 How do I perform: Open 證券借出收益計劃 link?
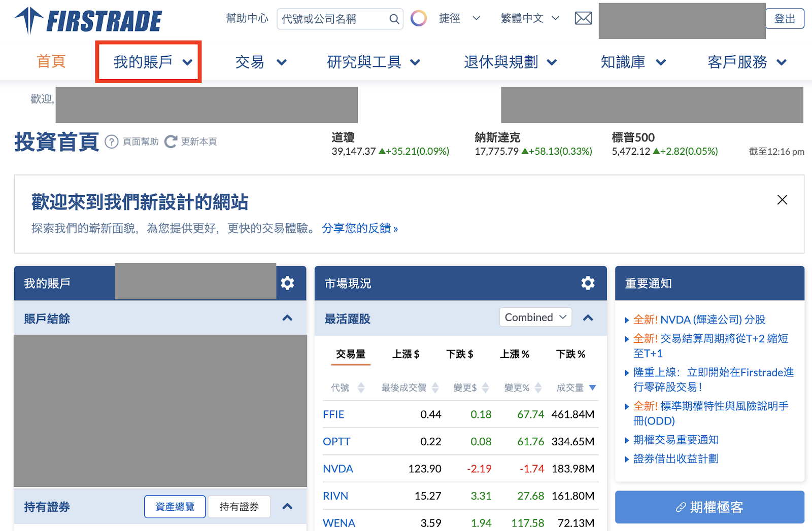[676, 458]
